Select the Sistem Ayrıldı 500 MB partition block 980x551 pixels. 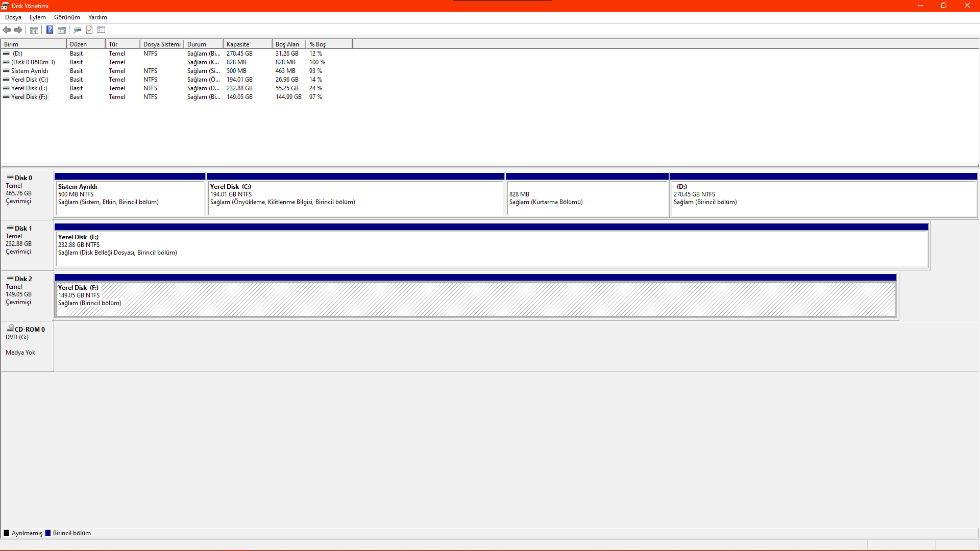point(130,195)
